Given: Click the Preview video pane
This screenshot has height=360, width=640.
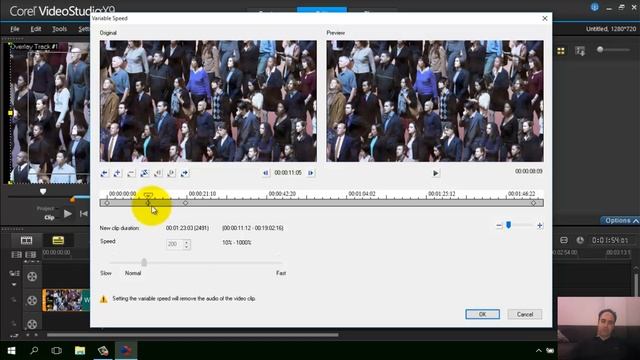Looking at the screenshot, I should coord(435,101).
